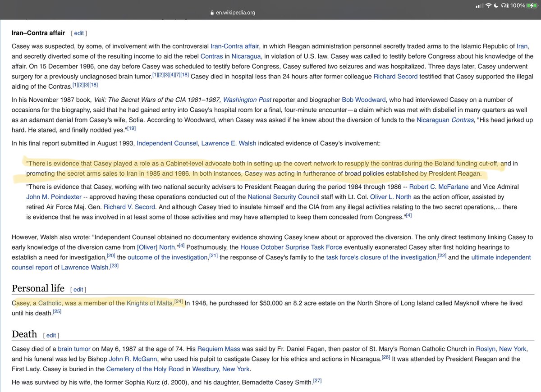
Task: Tap the headphones icon in status bar
Action: click(x=505, y=5)
